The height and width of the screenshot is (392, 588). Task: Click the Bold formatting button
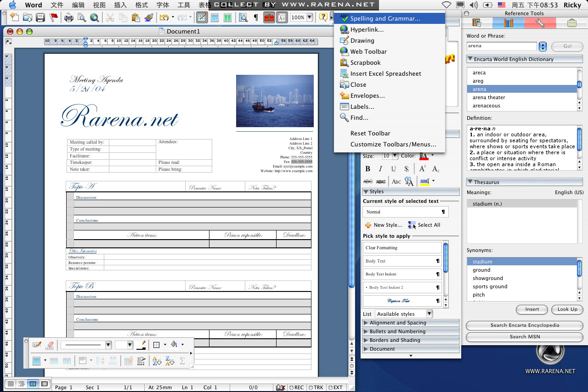pos(367,169)
